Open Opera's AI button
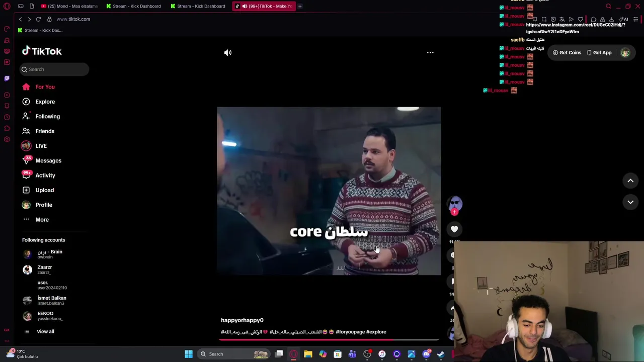 [x=624, y=20]
